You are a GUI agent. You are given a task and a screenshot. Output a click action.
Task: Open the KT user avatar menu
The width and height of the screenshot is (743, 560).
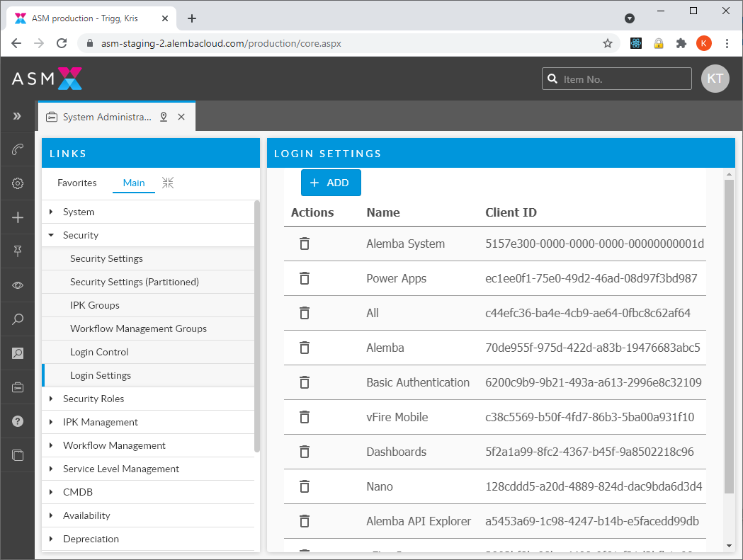click(715, 79)
